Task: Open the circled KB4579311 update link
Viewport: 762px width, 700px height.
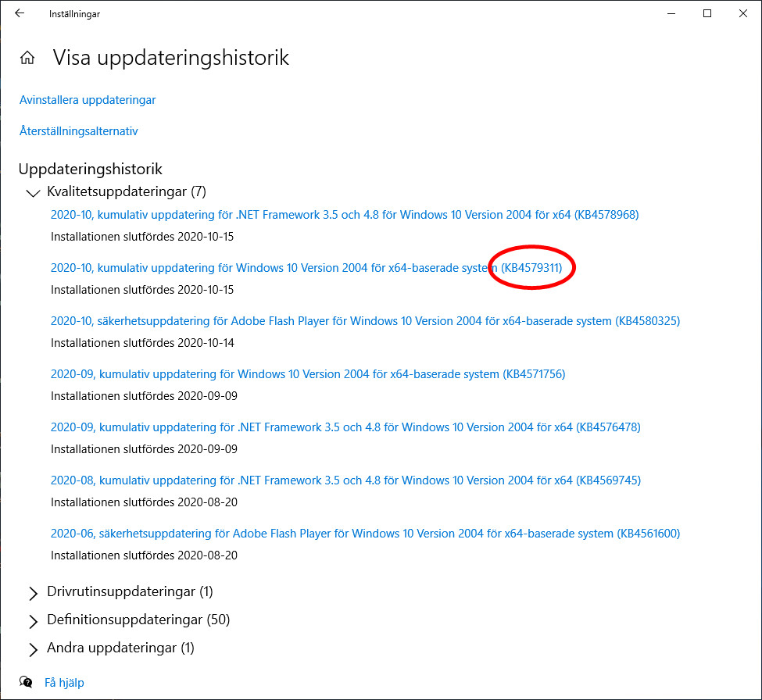Action: [531, 267]
